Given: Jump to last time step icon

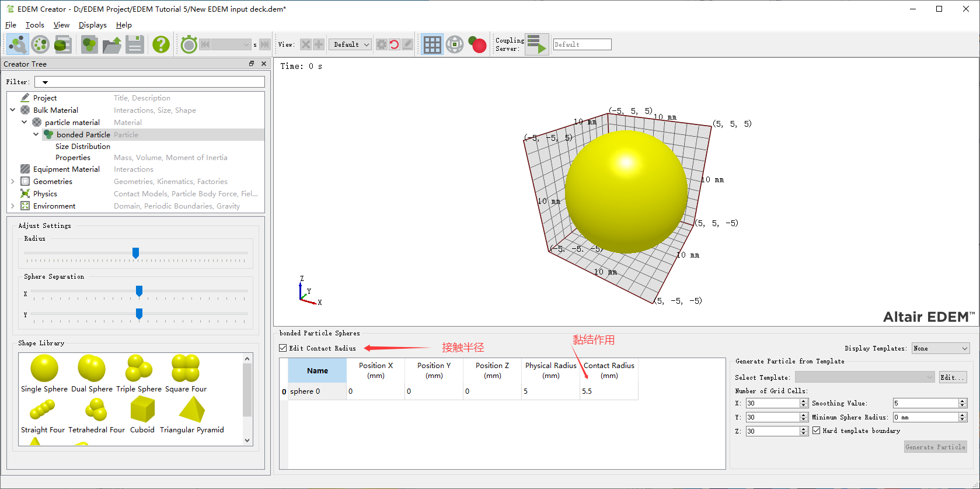Looking at the screenshot, I should coord(264,44).
